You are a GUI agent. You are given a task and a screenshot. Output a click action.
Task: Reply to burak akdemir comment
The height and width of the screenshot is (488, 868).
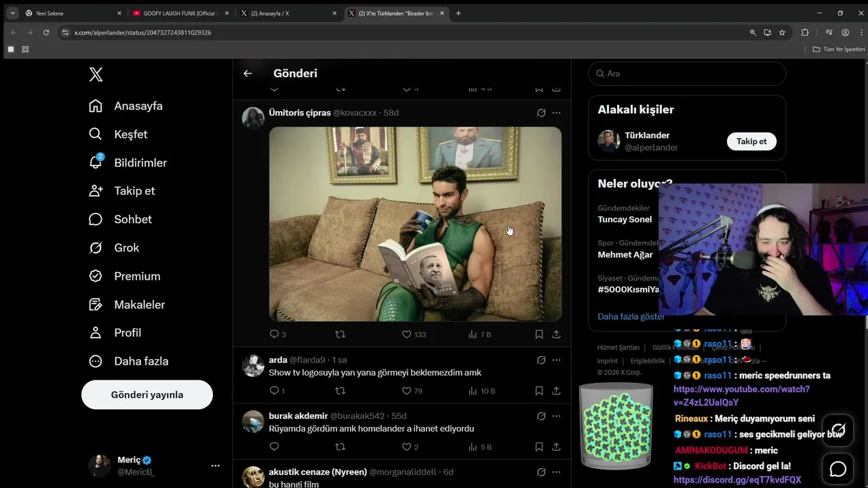pos(274,447)
